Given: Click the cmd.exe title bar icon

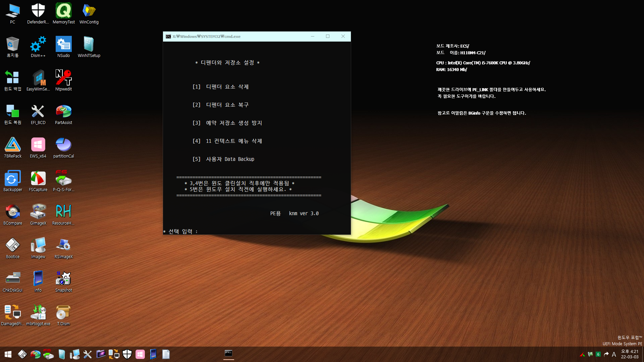Looking at the screenshot, I should 168,37.
